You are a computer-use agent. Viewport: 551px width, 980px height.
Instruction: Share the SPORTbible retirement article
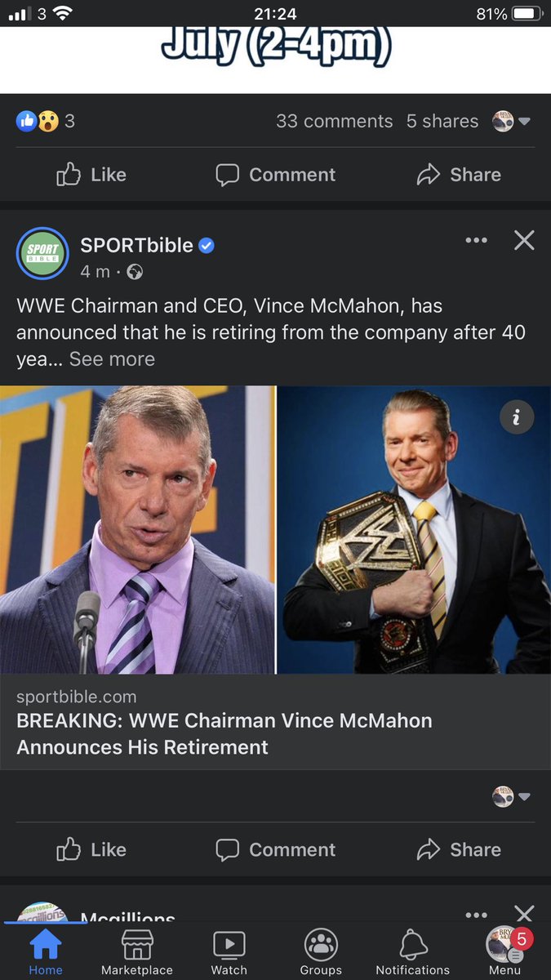click(459, 850)
